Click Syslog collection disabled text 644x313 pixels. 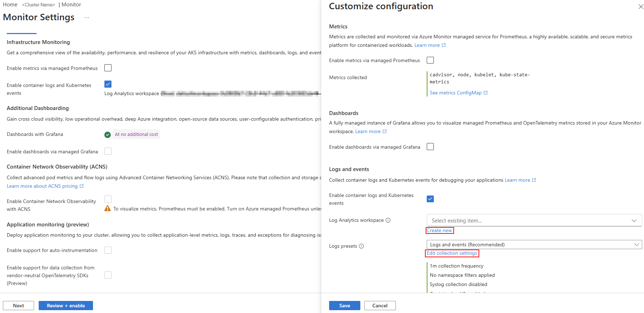point(458,284)
